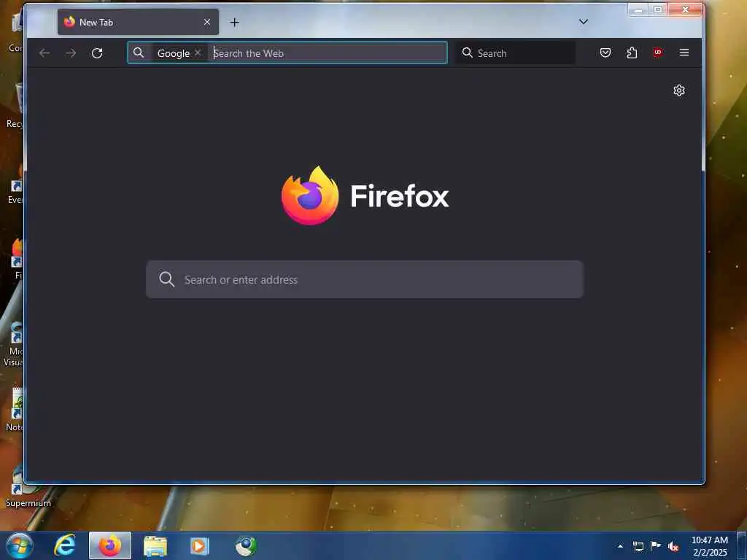Screen dimensions: 747x560
Task: Select the Supermium desktop shortcut
Action: tap(28, 486)
